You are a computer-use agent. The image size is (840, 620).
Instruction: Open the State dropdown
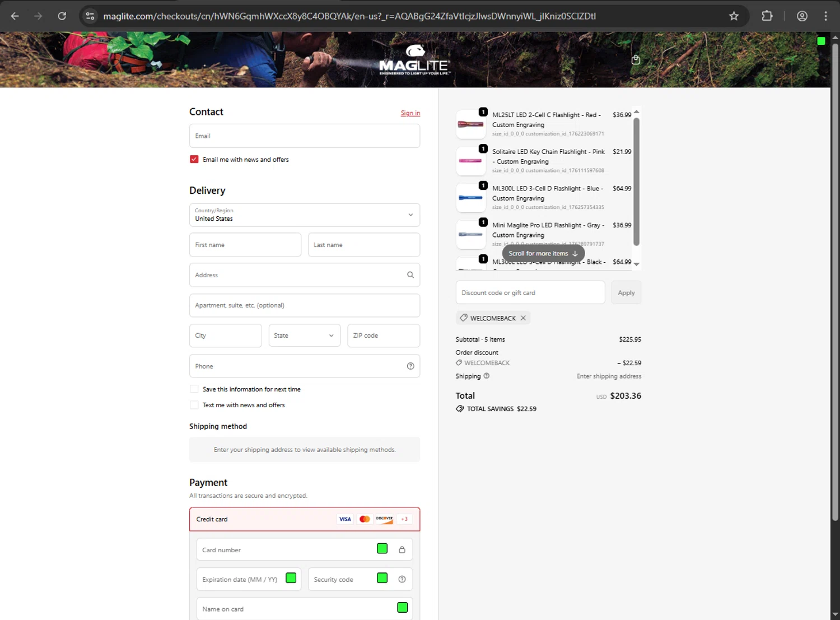305,335
